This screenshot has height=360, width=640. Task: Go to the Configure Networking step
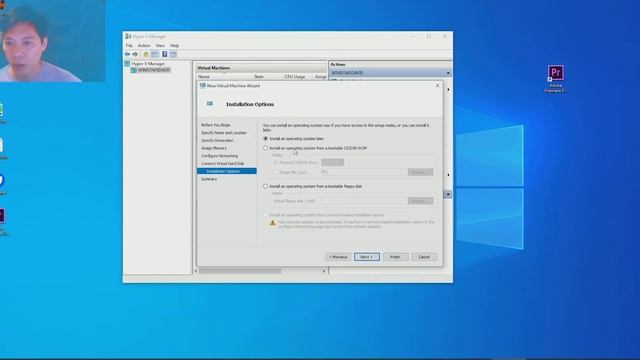tap(220, 156)
